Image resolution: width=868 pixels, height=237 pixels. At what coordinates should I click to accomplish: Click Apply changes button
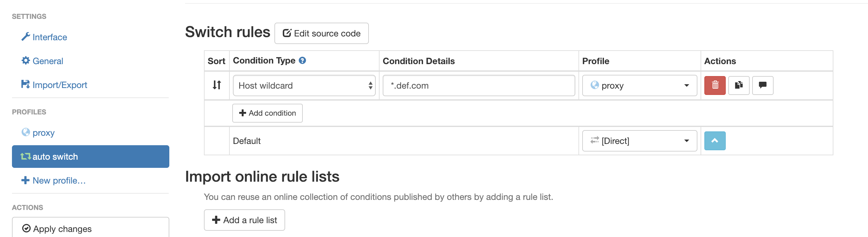90,229
